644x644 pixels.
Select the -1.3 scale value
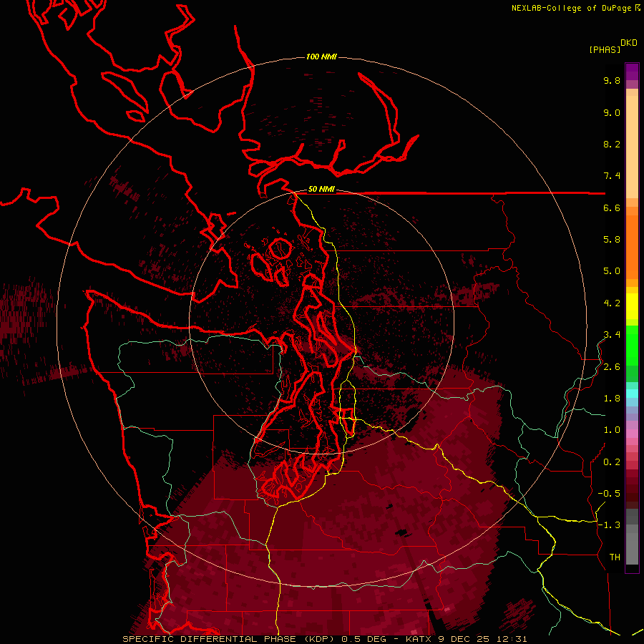pyautogui.click(x=609, y=525)
